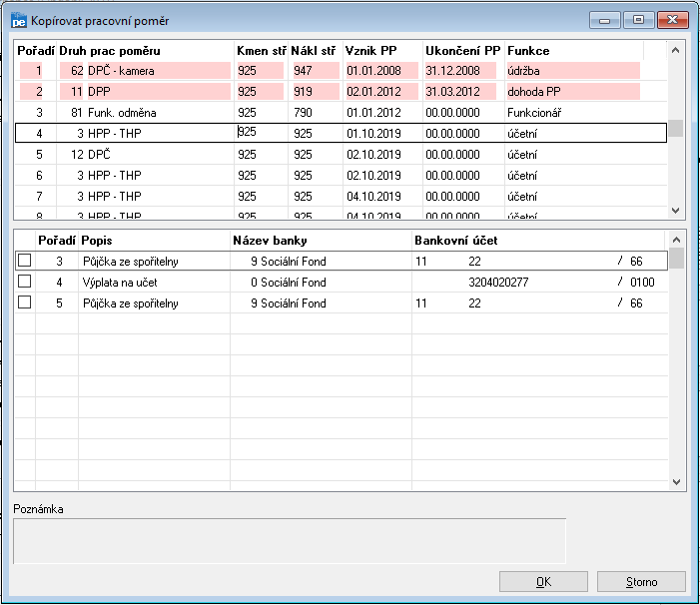Click the Pořadí header of the bank accounts list
700x605 pixels.
(57, 241)
